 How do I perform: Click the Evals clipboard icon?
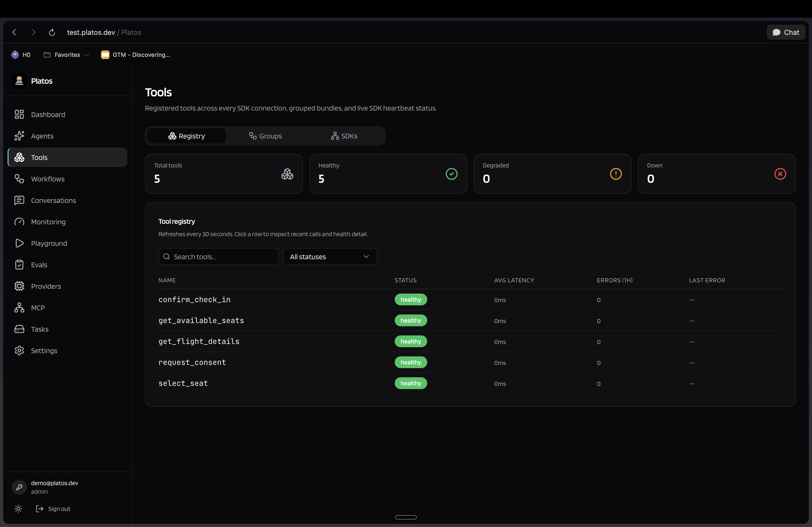click(x=19, y=265)
